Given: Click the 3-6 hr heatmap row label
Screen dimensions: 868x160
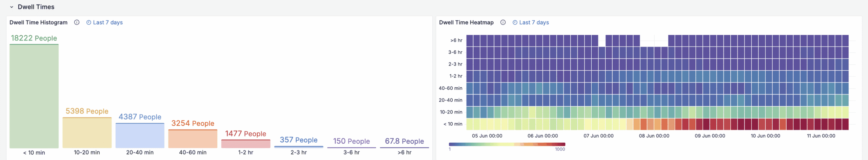Looking at the screenshot, I should [x=455, y=52].
